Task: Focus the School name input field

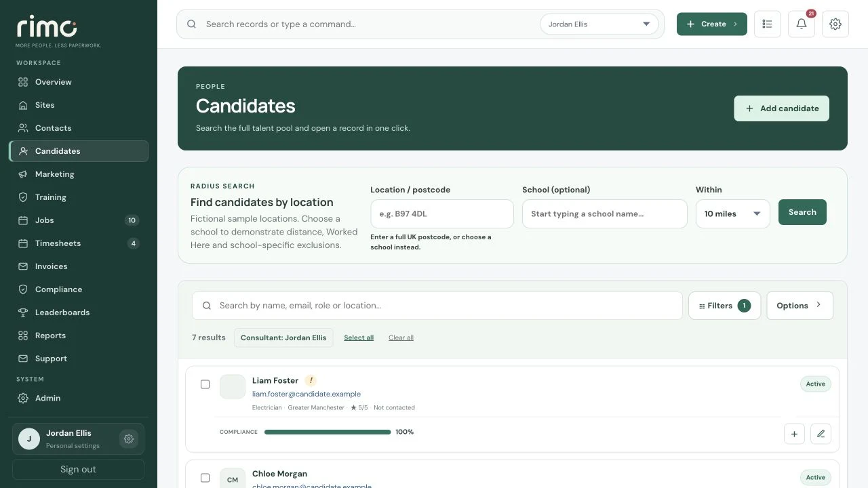Action: click(x=605, y=213)
